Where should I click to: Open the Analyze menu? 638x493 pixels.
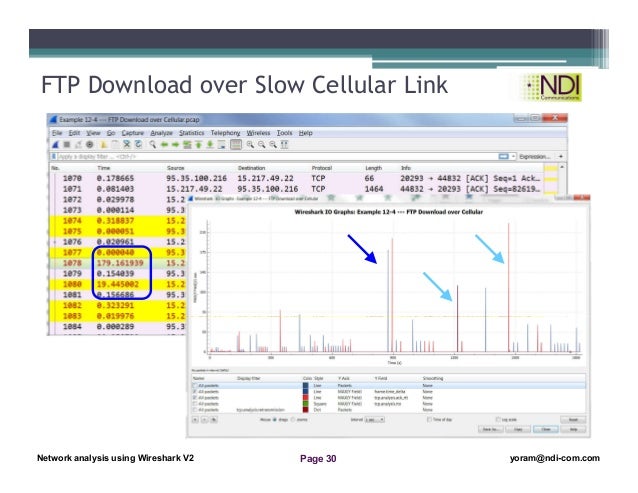(x=162, y=133)
